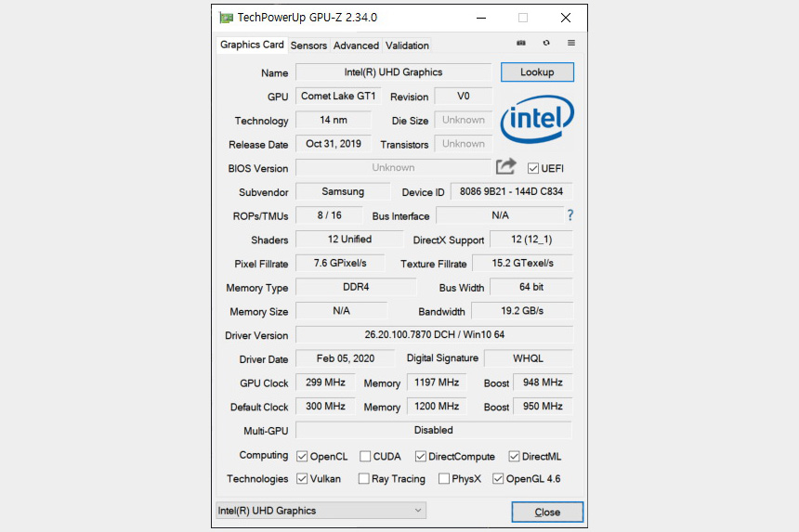Toggle the Vulkan checkbox
This screenshot has height=532, width=799.
(x=302, y=478)
